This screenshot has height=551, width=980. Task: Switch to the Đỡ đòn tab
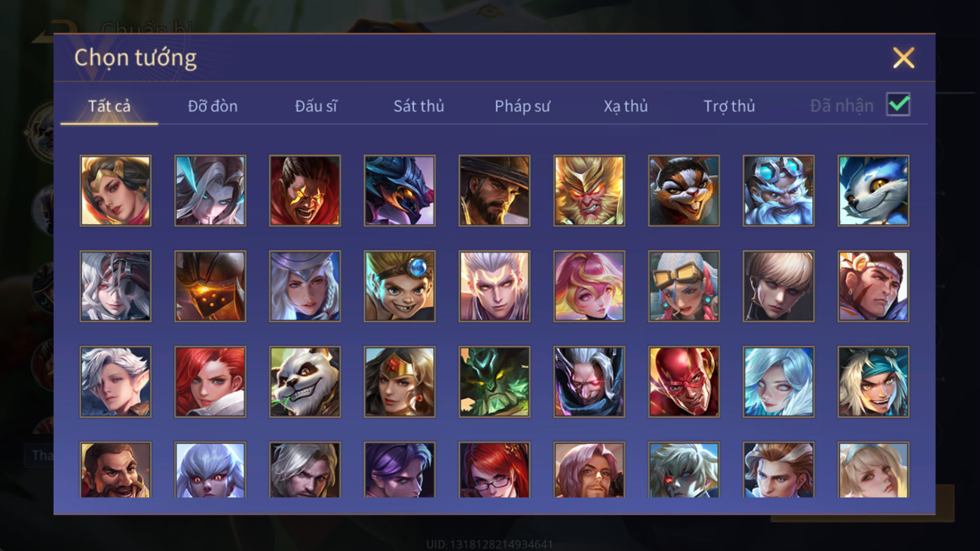pos(213,106)
